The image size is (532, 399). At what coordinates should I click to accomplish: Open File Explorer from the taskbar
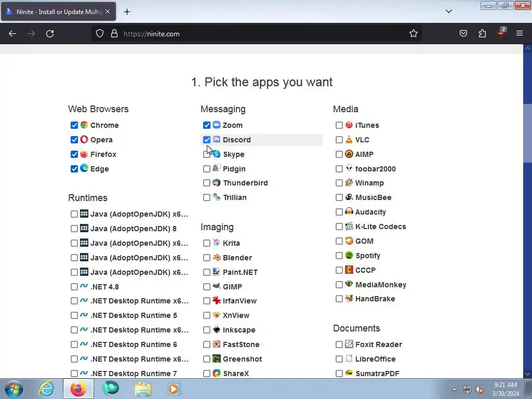click(x=143, y=389)
